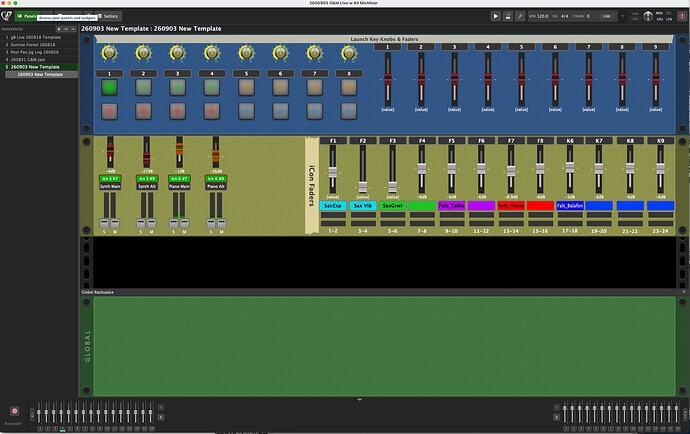Mute the Piano Alt channel
The image size is (690, 434).
(222, 223)
